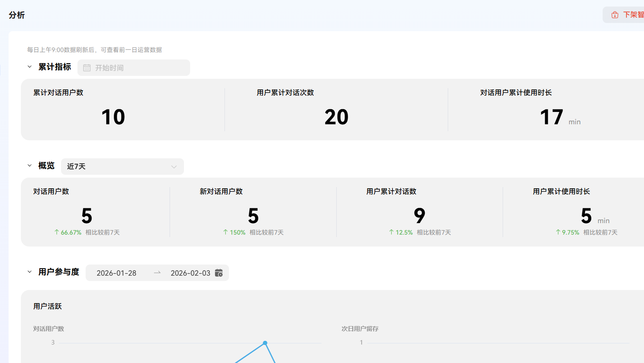This screenshot has height=363, width=644.
Task: Open the 近7天 time range dropdown
Action: [122, 167]
